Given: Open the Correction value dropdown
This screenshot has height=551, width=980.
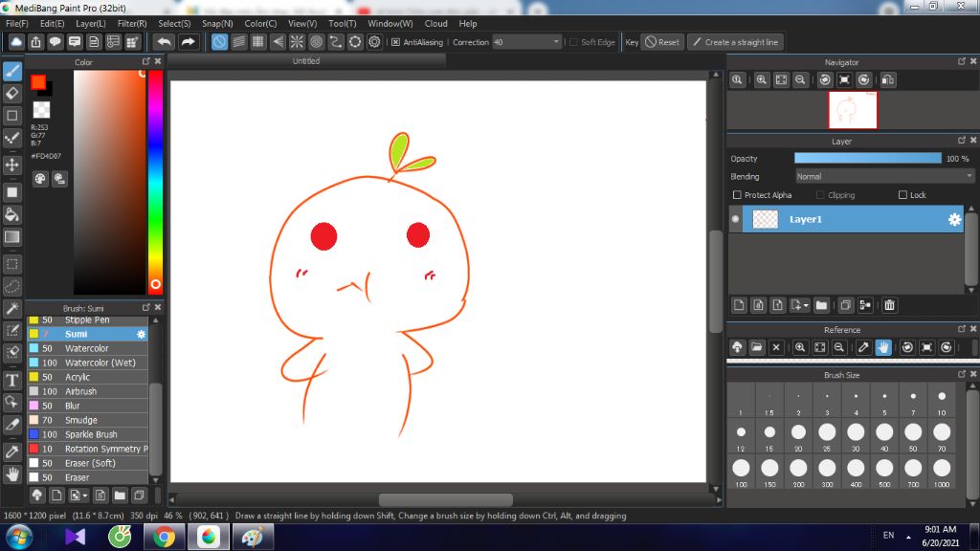Looking at the screenshot, I should click(556, 42).
